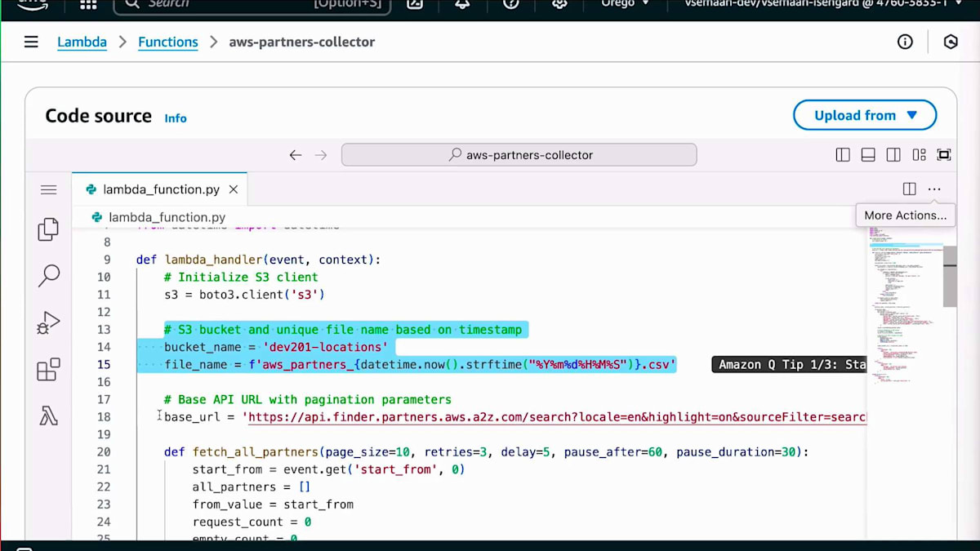Navigate back with the editor left arrow

tap(296, 155)
